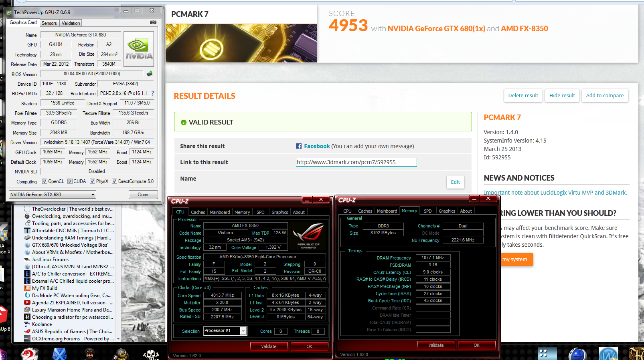Toggle the PhysX checkbox
This screenshot has width=644, height=360.
[92, 181]
